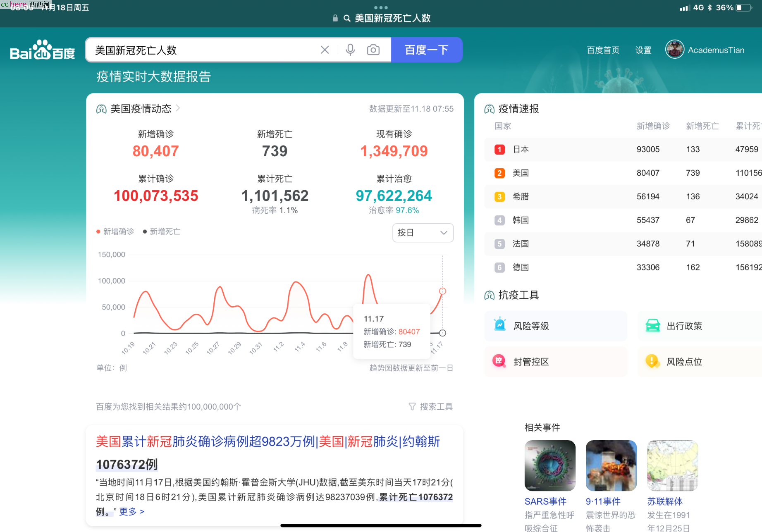
Task: Click rank badge 1 next to 日本
Action: pyautogui.click(x=499, y=149)
